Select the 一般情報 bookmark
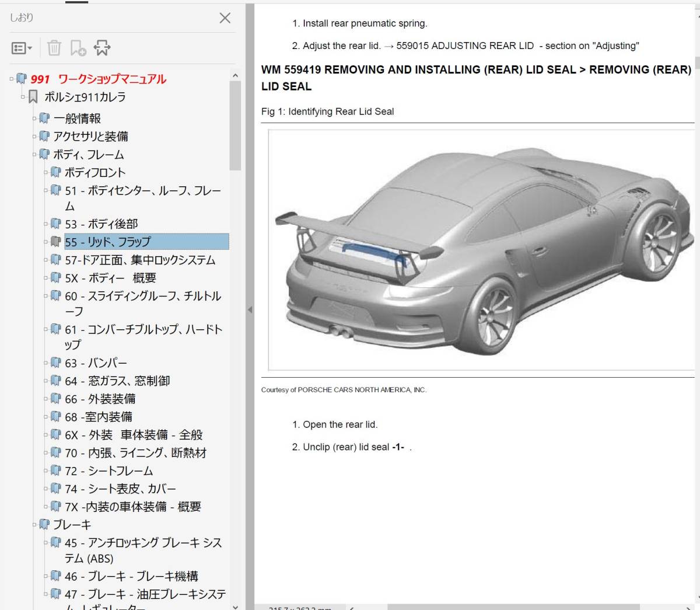This screenshot has width=700, height=610. 77,118
